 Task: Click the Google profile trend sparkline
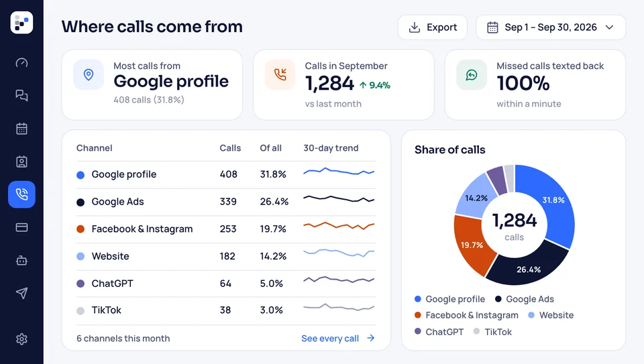pos(339,172)
